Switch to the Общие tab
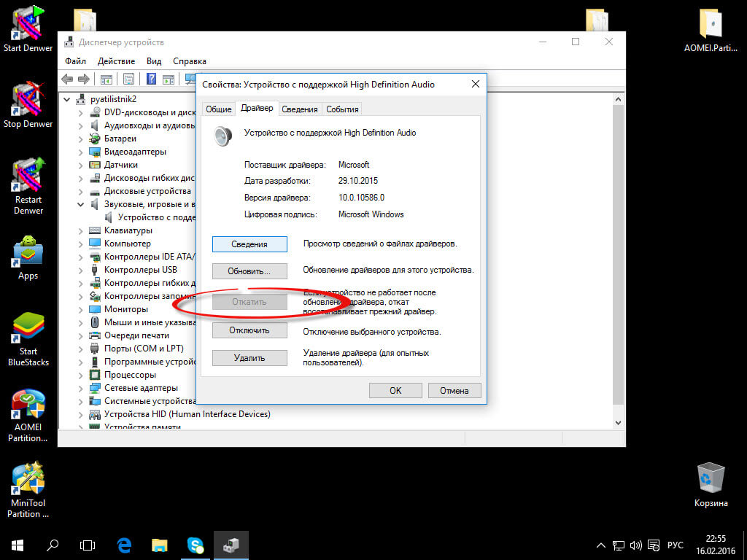Image resolution: width=747 pixels, height=560 pixels. (x=219, y=109)
